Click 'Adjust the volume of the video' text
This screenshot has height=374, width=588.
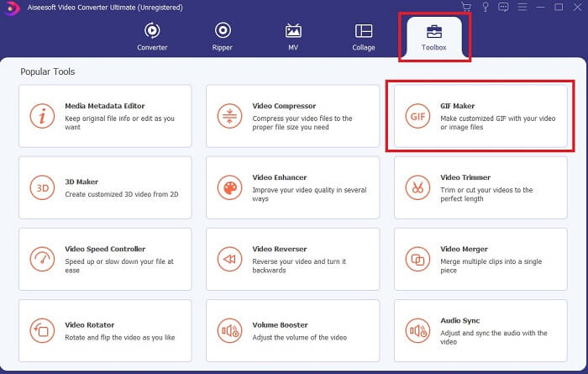pos(300,338)
